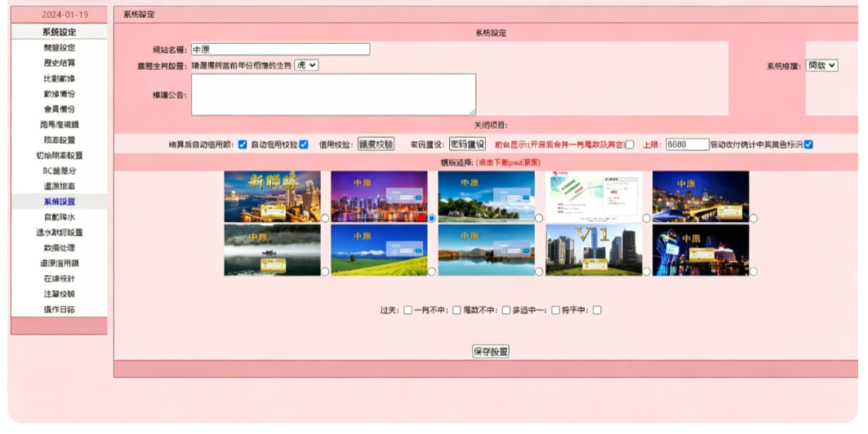Click the 系統設定 sidebar header

(60, 32)
